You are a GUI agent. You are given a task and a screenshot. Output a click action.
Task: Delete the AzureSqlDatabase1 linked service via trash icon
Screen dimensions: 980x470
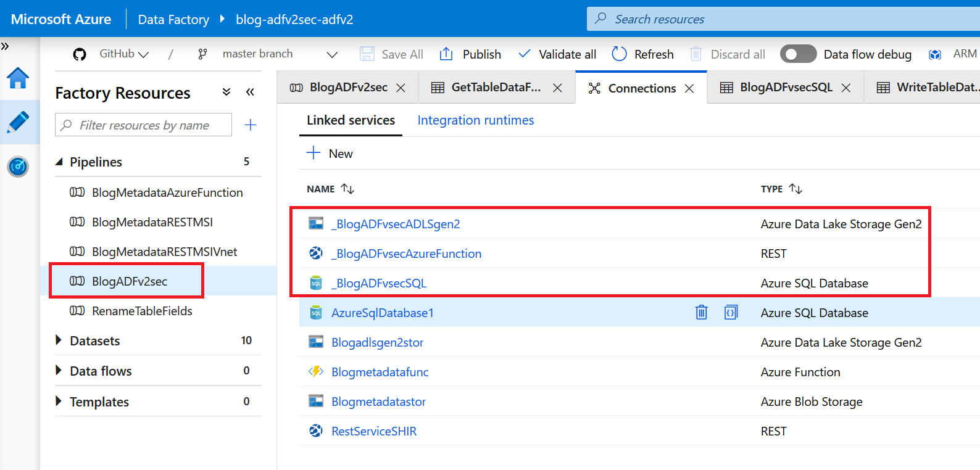tap(702, 312)
